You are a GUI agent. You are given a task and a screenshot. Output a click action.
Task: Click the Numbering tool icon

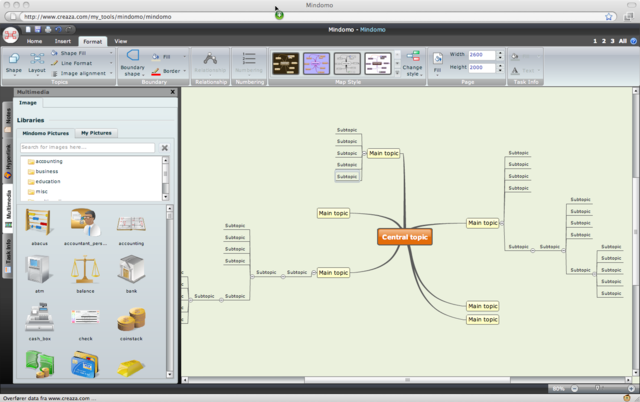point(249,58)
